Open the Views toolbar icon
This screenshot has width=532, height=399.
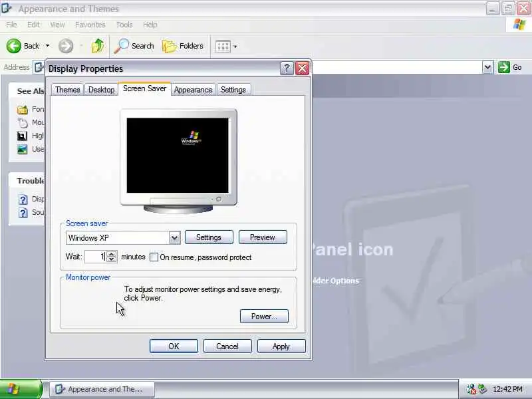coord(223,46)
